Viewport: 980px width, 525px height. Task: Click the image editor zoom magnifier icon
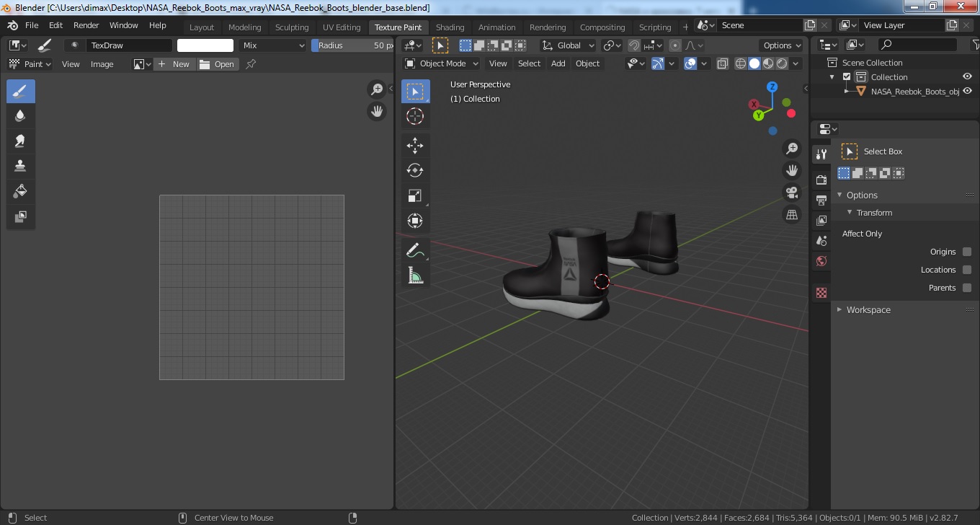click(x=376, y=89)
